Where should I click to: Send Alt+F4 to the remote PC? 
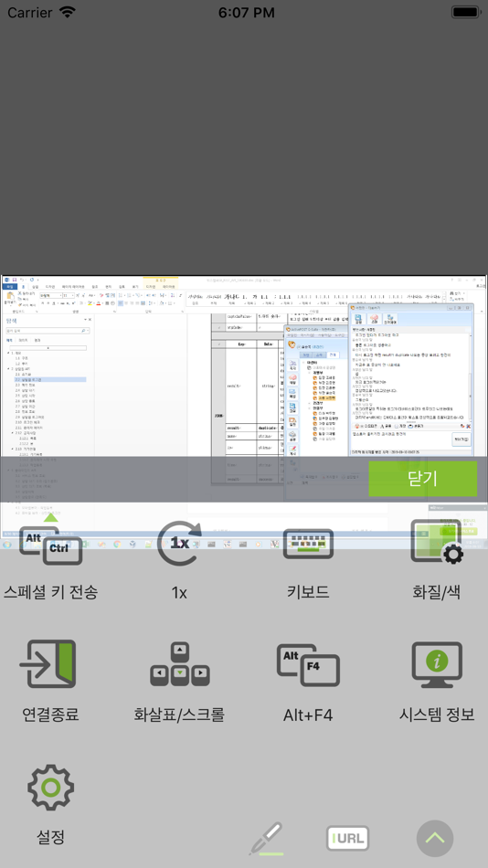click(308, 682)
